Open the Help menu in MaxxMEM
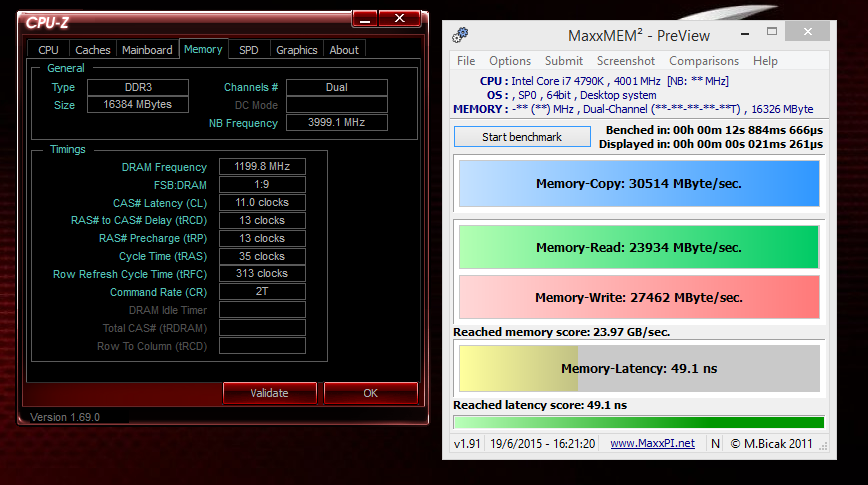The height and width of the screenshot is (485, 868). coord(765,61)
